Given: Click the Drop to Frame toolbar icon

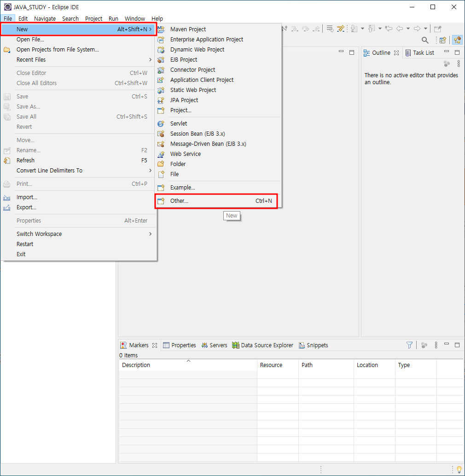Looking at the screenshot, I should tap(330, 29).
